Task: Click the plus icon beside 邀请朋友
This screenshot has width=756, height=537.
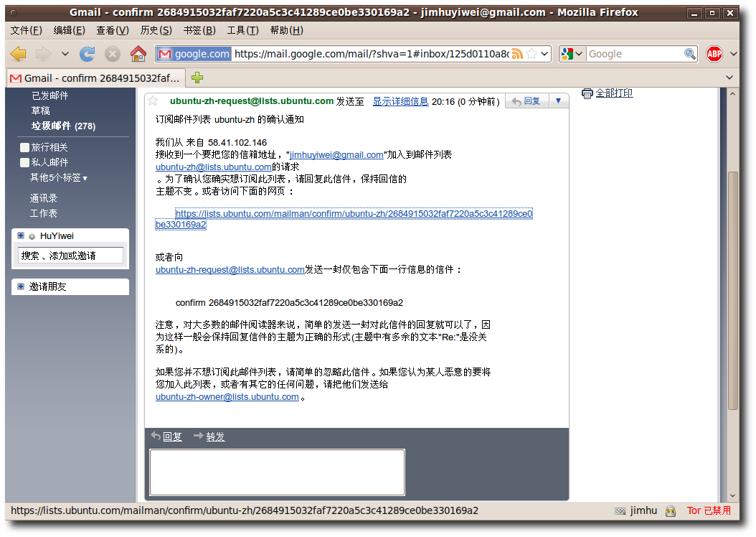Action: pos(21,286)
